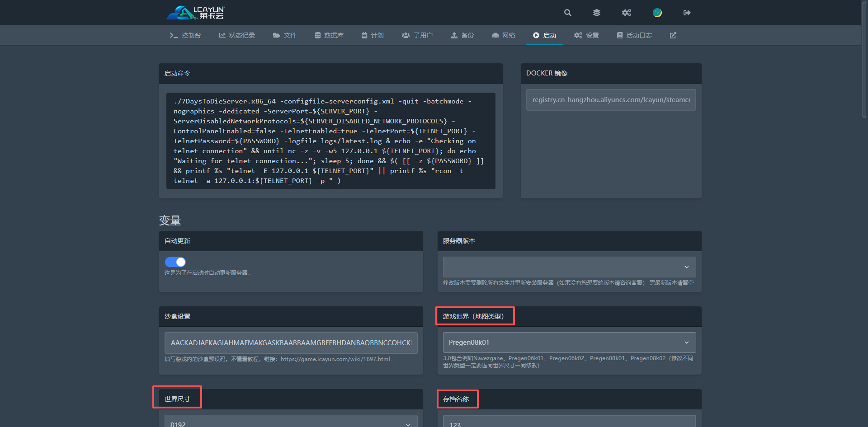Screen dimensions: 868x427
Task: Open the 活动日志 activity log tab
Action: [x=634, y=35]
